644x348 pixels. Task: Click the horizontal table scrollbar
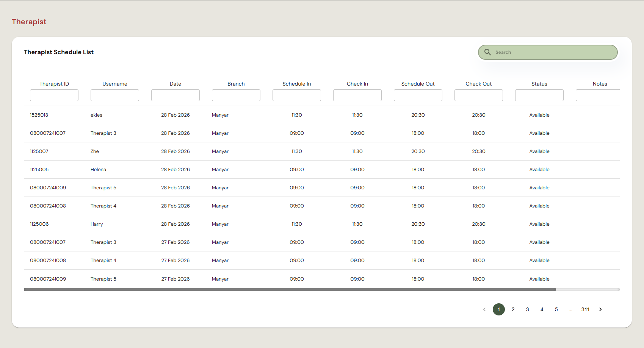pyautogui.click(x=290, y=289)
